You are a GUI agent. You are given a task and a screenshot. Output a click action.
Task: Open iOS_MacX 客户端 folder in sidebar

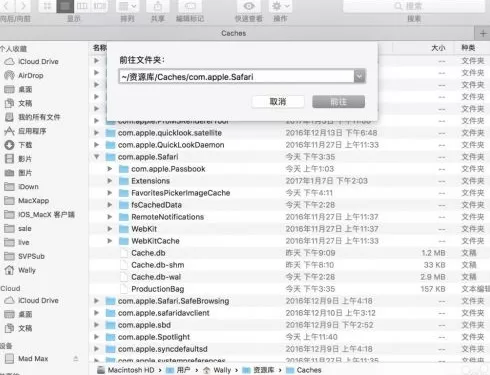[39, 215]
